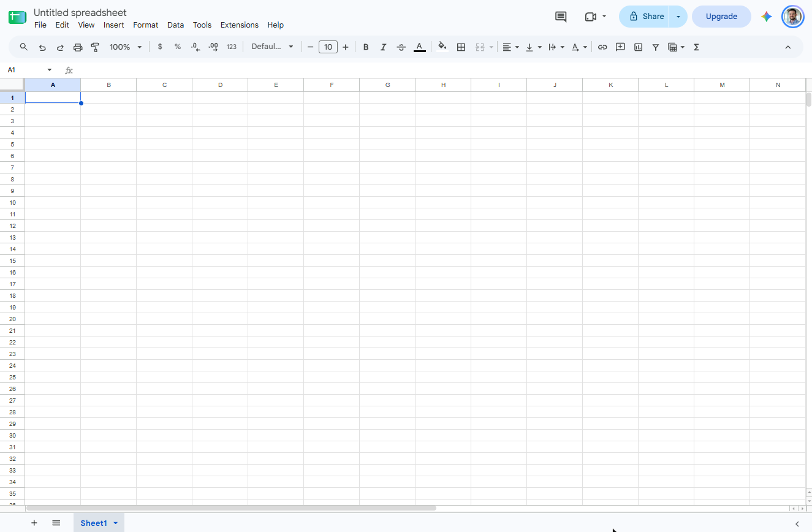The image size is (812, 532).
Task: Toggle Bold formatting
Action: tap(366, 47)
